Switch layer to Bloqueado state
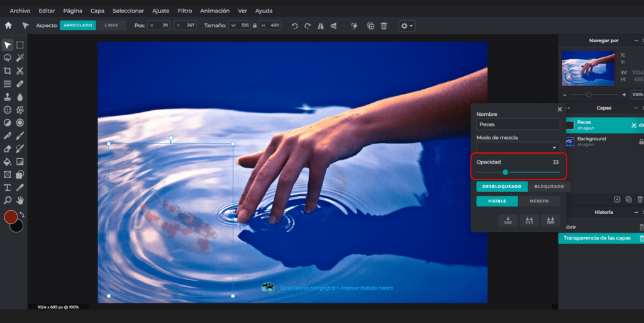Screen dimensions: 644x323 tap(549, 186)
